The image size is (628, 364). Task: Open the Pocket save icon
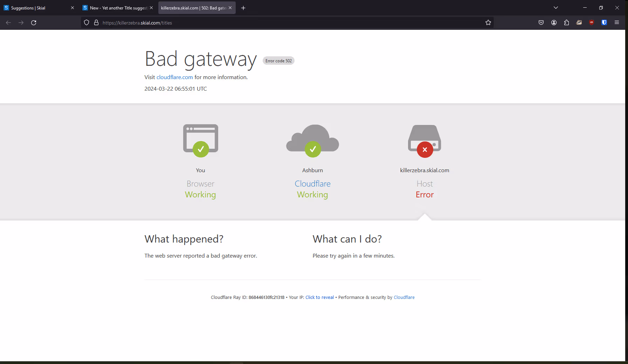541,23
